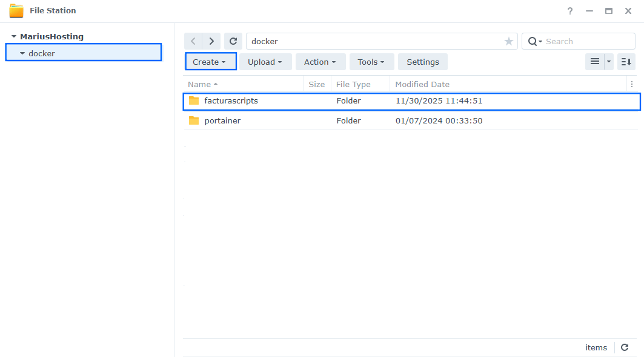
Task: Click the star icon to bookmark docker path
Action: (x=508, y=41)
